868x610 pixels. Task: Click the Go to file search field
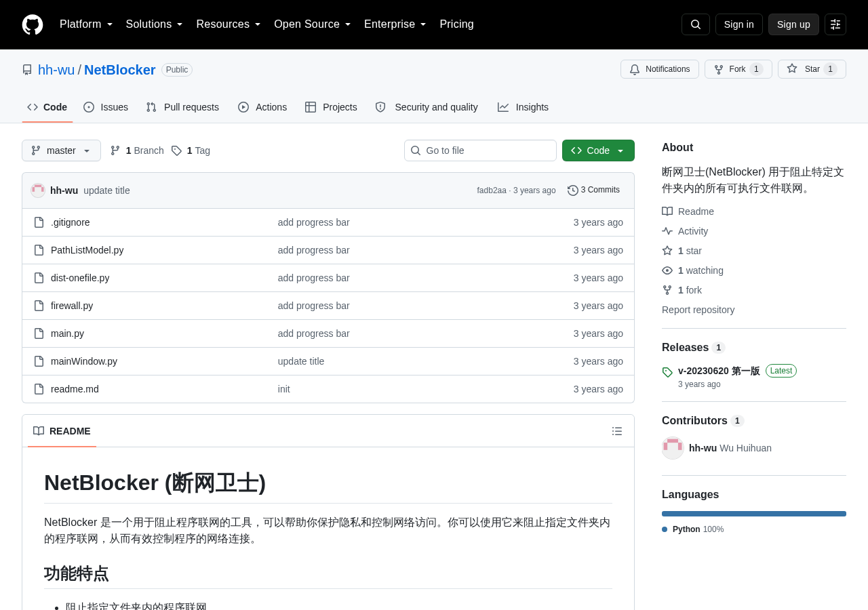tap(480, 150)
